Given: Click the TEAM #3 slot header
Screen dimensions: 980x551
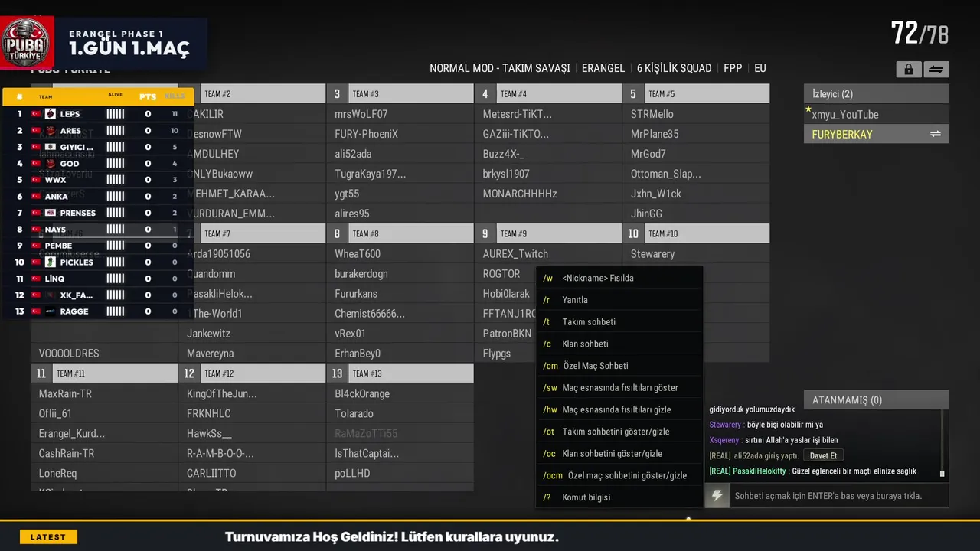Looking at the screenshot, I should click(400, 93).
